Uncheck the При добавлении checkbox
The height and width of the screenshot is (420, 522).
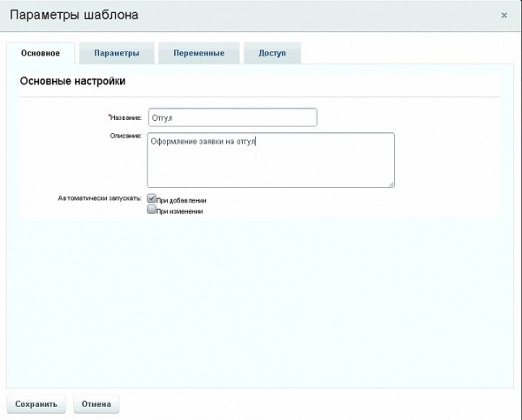click(151, 198)
